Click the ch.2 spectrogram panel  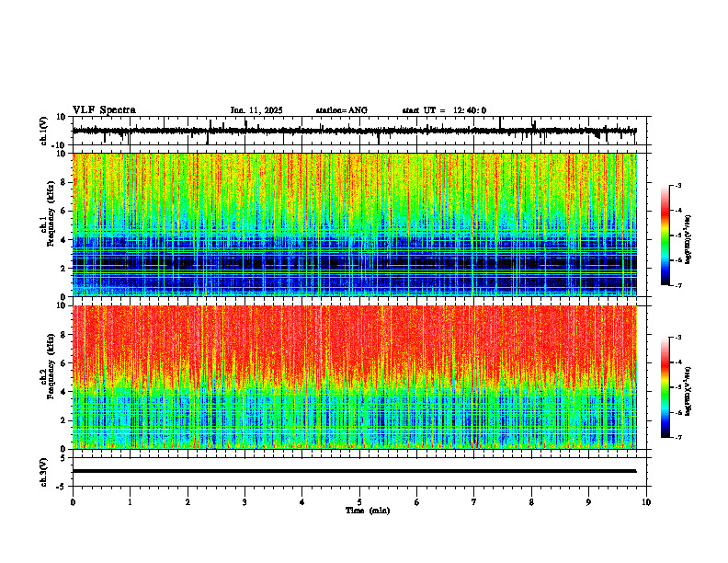tap(355, 377)
